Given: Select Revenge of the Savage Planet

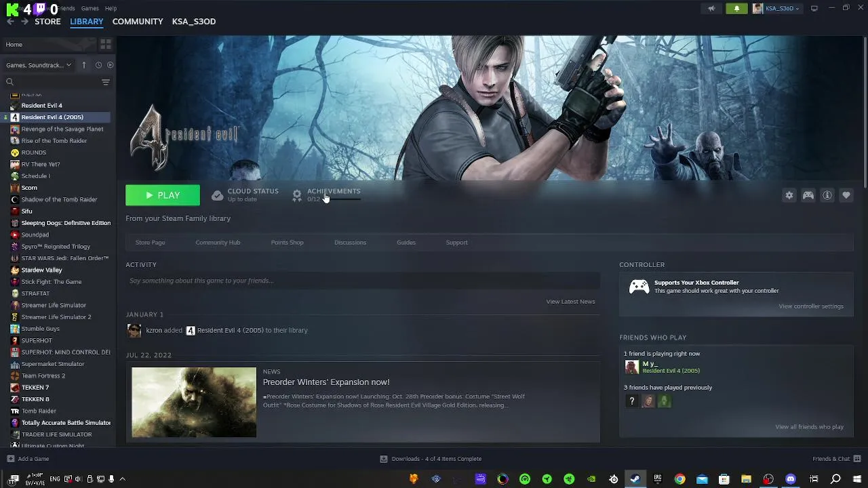Looking at the screenshot, I should [62, 129].
